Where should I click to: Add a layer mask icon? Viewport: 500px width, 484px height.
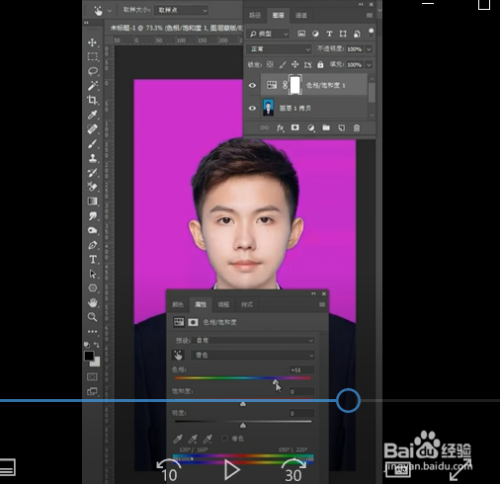coord(295,128)
